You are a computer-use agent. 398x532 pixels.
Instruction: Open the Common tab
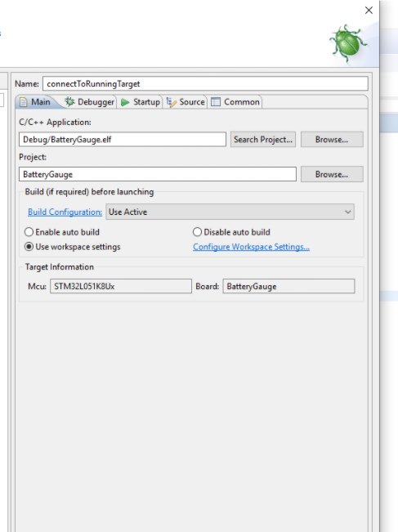tap(235, 102)
